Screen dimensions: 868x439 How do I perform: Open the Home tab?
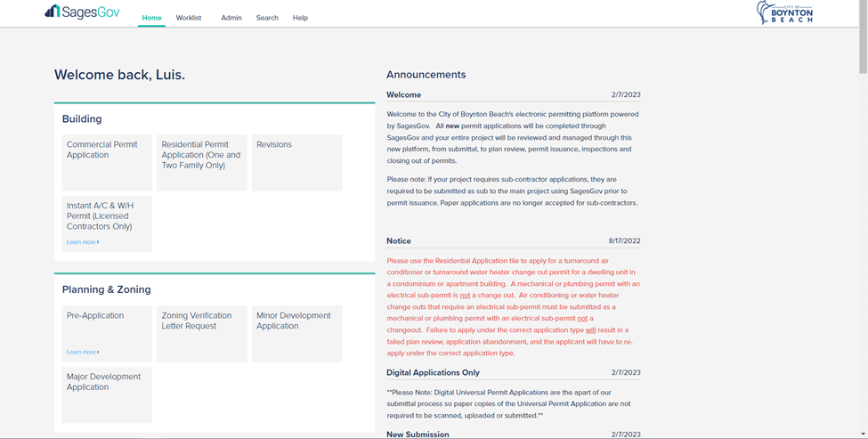pos(151,18)
